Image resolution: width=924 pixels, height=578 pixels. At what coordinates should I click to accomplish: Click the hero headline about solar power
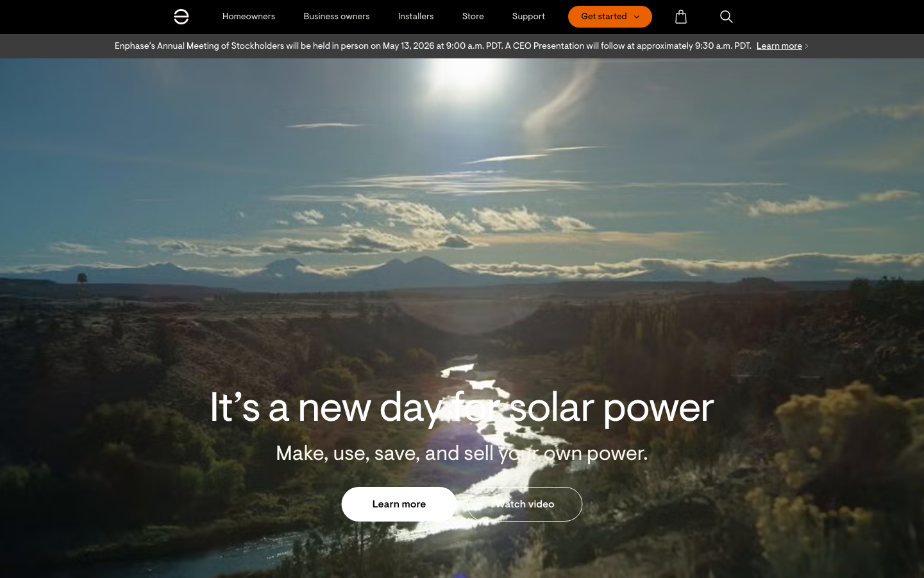tap(462, 407)
